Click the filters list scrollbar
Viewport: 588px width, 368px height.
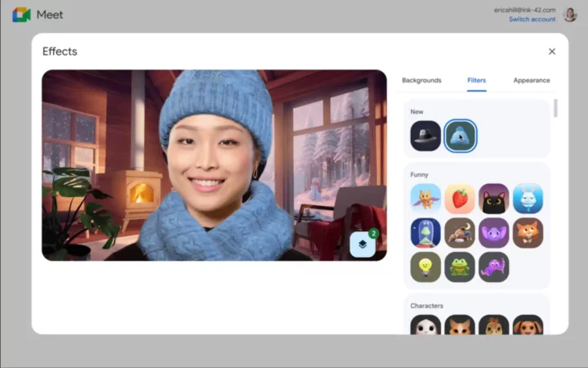coord(556,109)
